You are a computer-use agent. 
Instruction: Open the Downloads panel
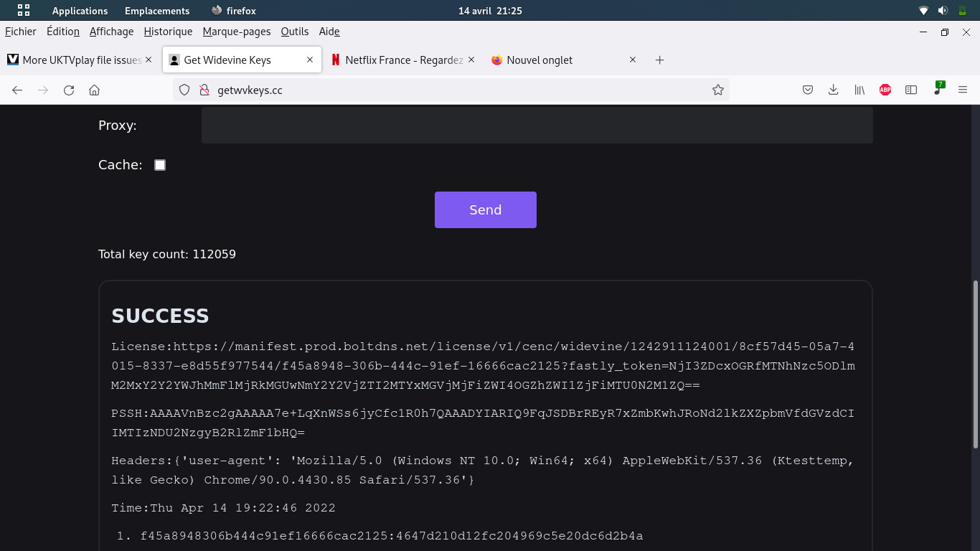click(833, 90)
